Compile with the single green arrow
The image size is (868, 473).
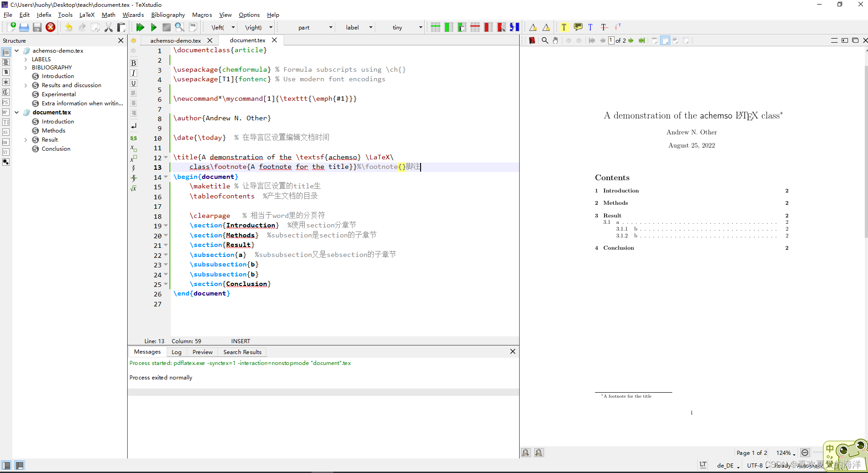pyautogui.click(x=154, y=27)
